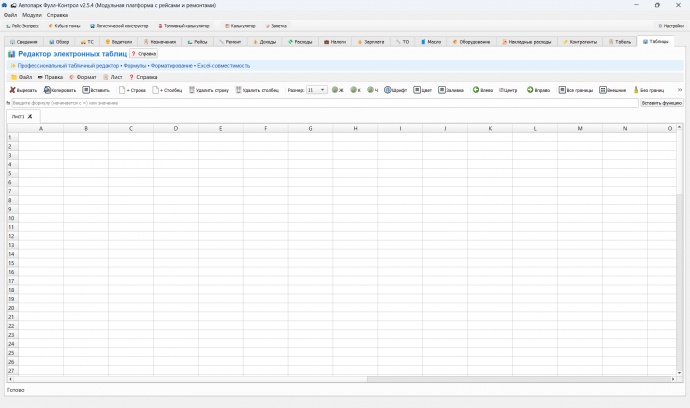Click the vertical scrollbar down arrow
690x408 pixels.
[x=679, y=373]
